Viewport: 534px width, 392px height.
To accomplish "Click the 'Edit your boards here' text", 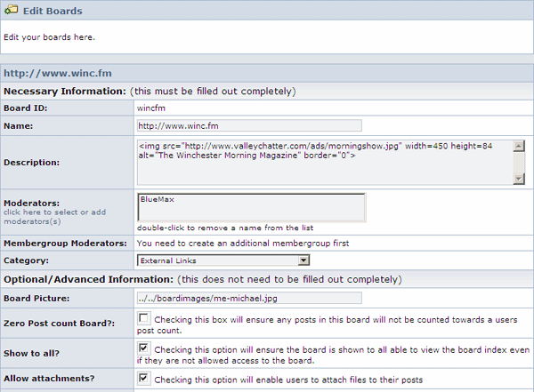I will (49, 37).
